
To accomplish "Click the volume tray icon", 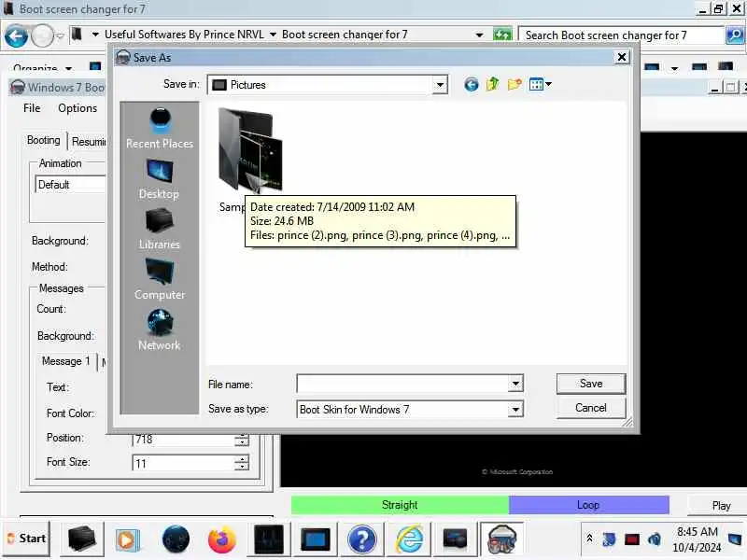I will (x=655, y=539).
